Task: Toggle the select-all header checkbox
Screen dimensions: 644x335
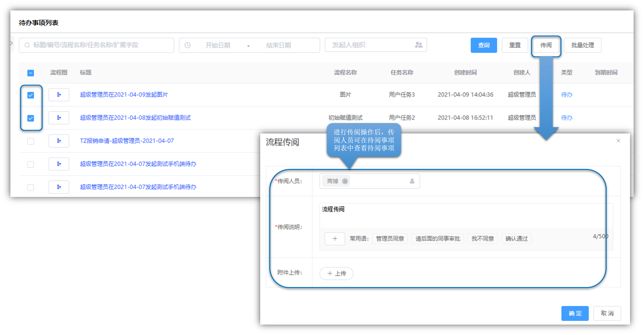Action: (x=31, y=73)
